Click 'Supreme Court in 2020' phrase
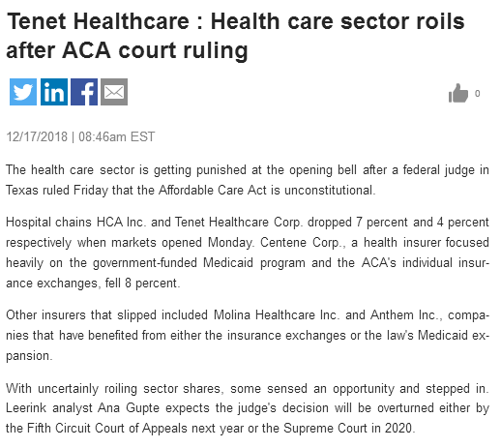The image size is (501, 448). click(348, 428)
